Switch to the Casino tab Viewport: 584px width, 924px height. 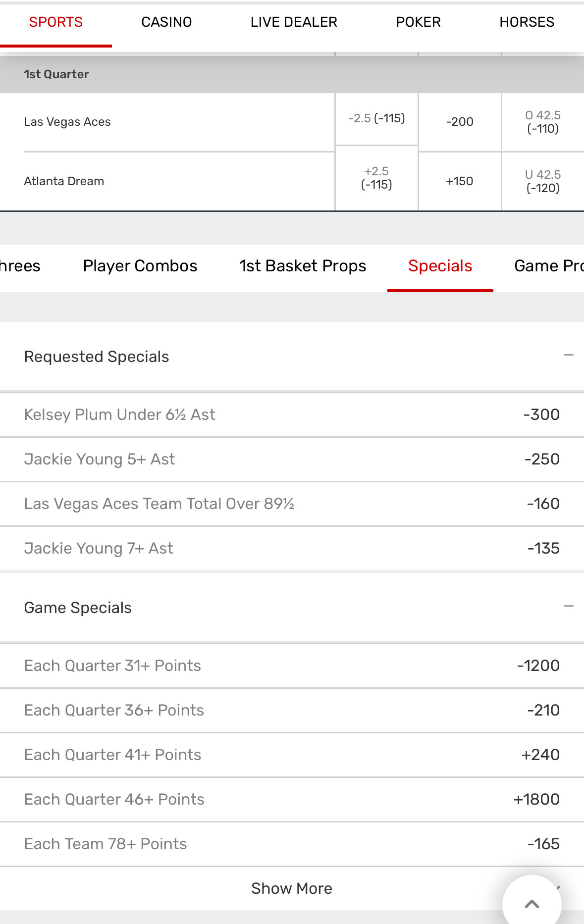pos(166,22)
